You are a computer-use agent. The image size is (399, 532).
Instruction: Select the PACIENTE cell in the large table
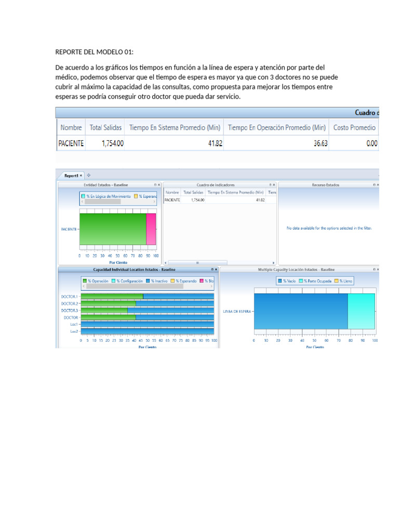71,143
